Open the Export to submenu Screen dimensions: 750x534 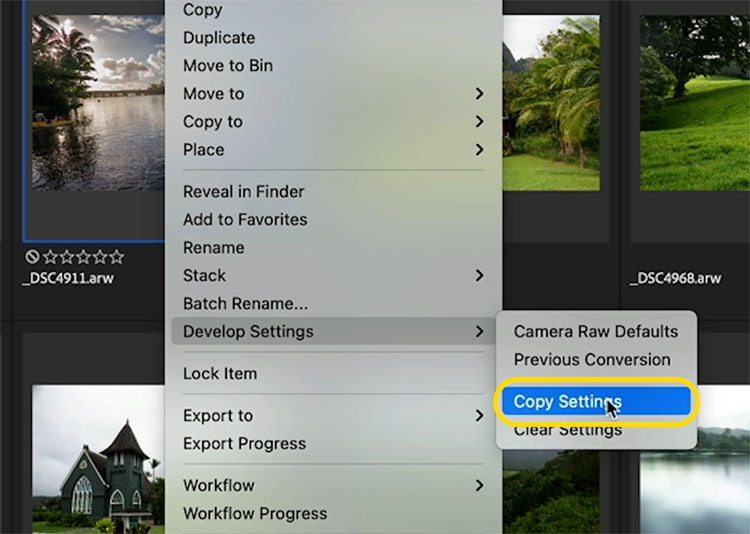coord(333,415)
